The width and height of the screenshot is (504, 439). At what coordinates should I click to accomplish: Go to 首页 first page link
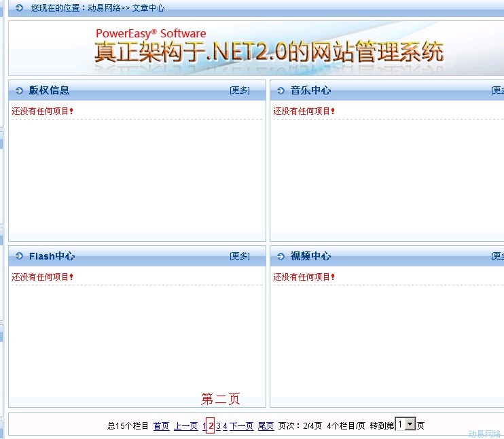pyautogui.click(x=161, y=426)
